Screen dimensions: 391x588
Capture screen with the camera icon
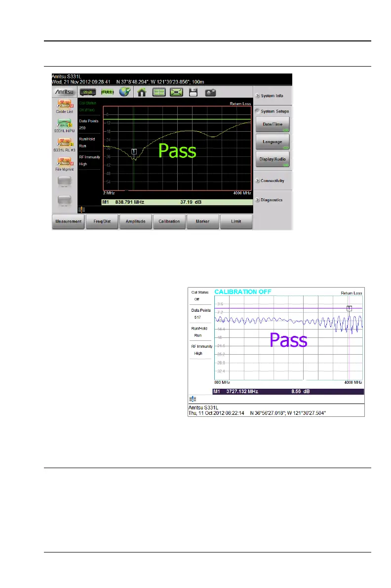(x=210, y=92)
